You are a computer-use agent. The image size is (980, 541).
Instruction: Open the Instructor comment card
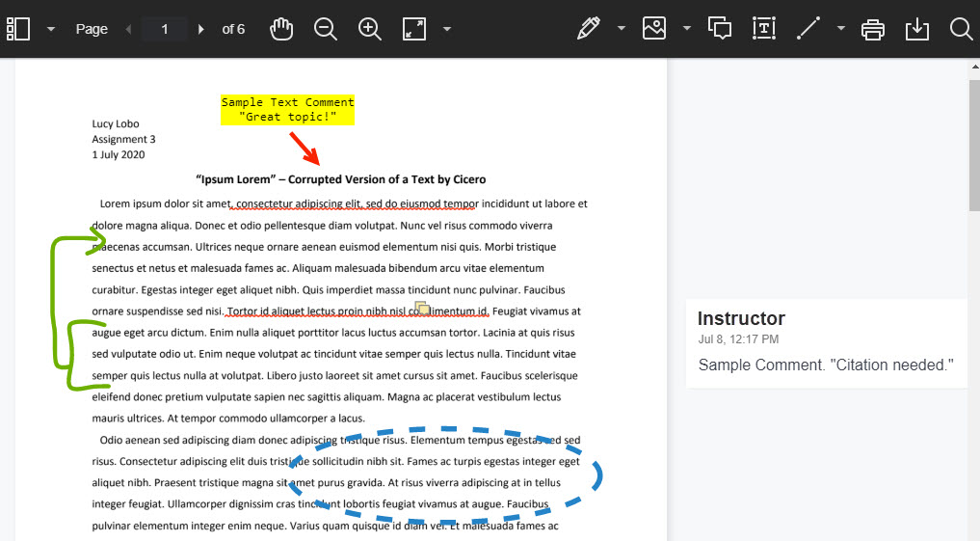[826, 343]
